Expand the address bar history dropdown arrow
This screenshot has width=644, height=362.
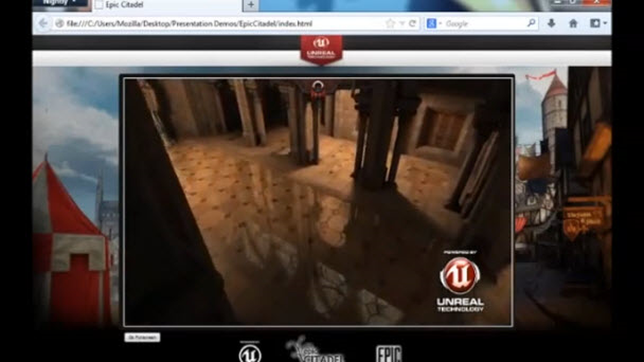pos(402,24)
